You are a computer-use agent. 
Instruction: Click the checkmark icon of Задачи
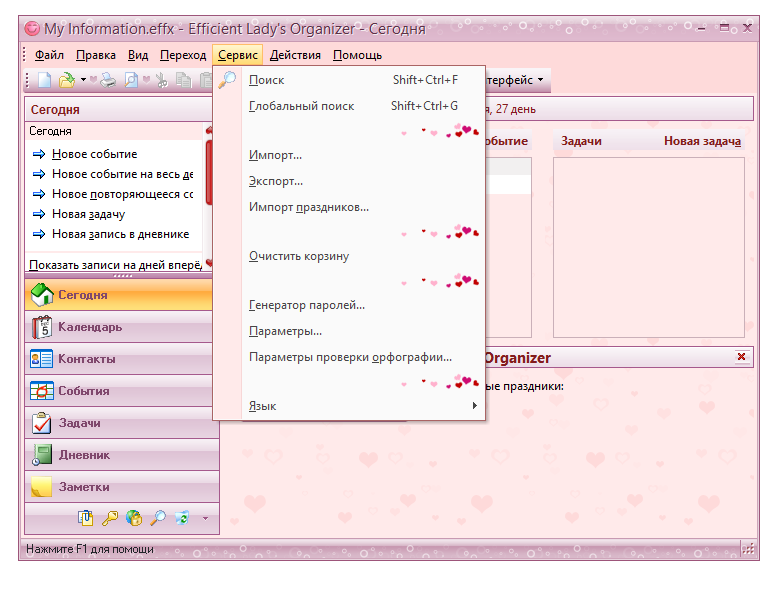[x=42, y=423]
